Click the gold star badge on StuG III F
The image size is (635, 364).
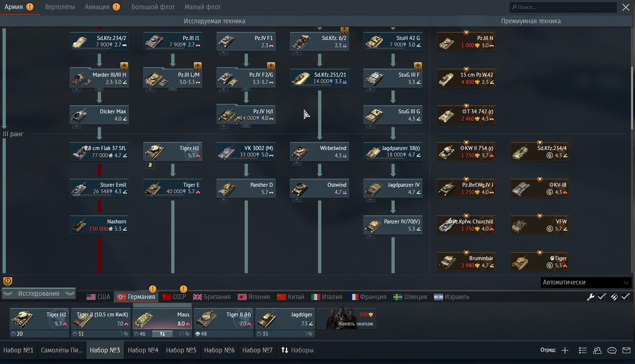[x=418, y=66]
